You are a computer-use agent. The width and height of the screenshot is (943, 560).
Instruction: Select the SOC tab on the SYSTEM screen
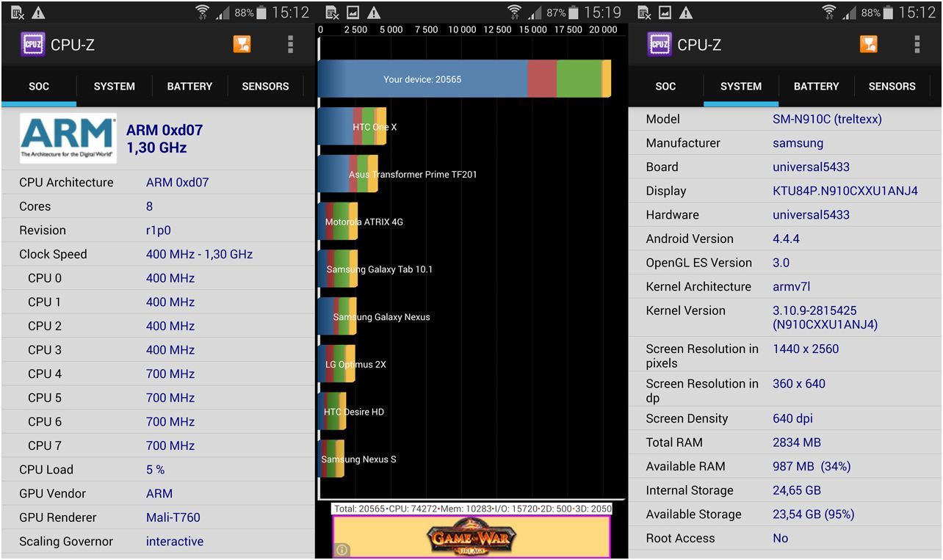(x=665, y=87)
